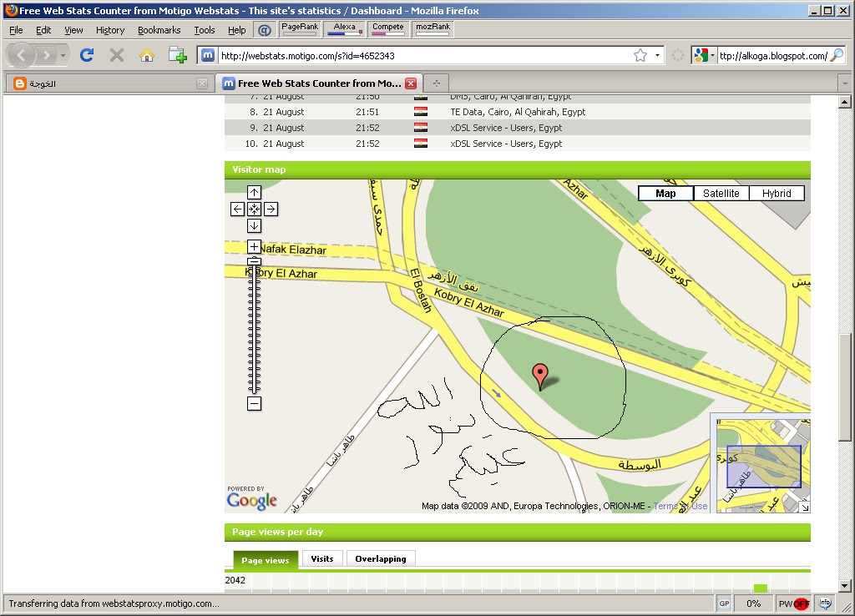855x616 pixels.
Task: Click the search box containing alkoga.blogspot.com
Action: [x=773, y=56]
